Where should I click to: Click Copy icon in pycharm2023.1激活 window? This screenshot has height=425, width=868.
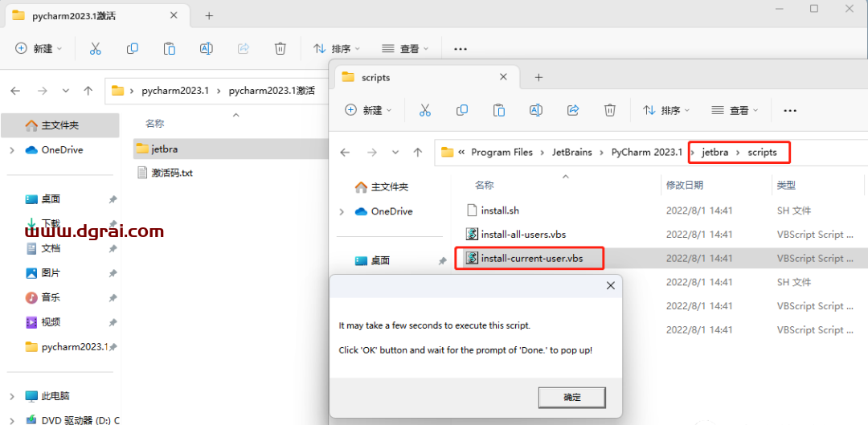(133, 49)
